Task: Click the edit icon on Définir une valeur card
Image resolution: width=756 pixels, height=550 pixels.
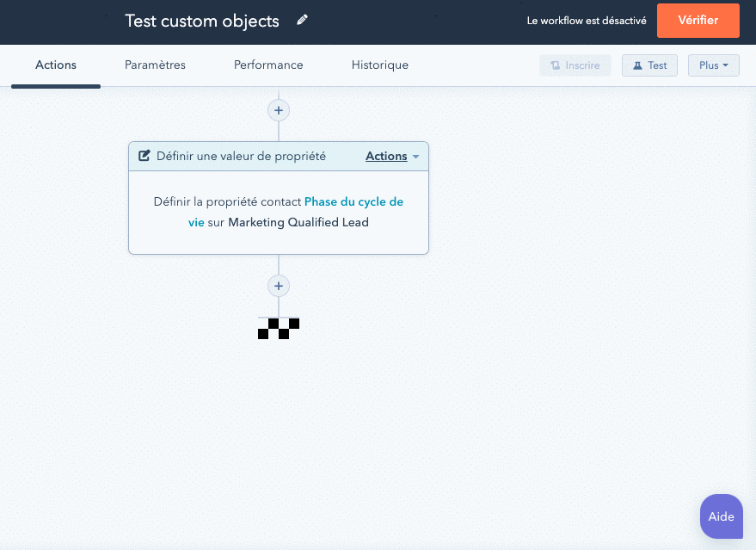Action: point(144,156)
